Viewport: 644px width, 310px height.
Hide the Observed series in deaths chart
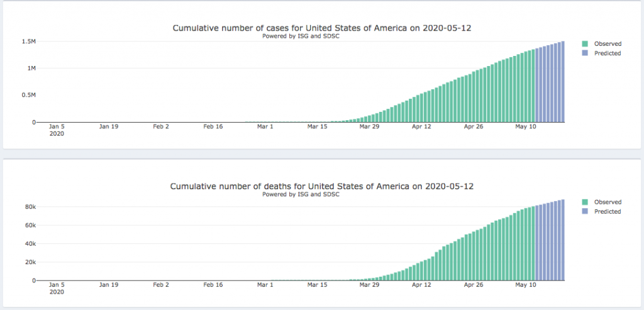click(608, 202)
